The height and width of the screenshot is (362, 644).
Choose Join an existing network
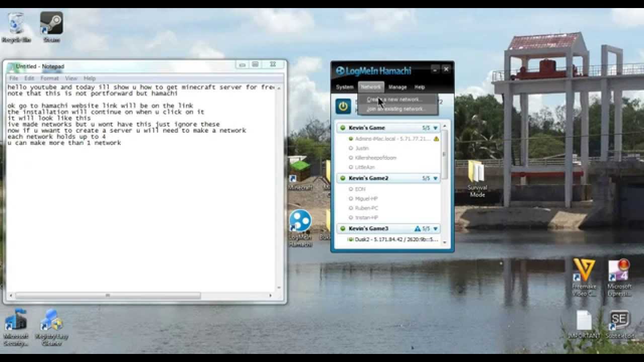(x=397, y=109)
